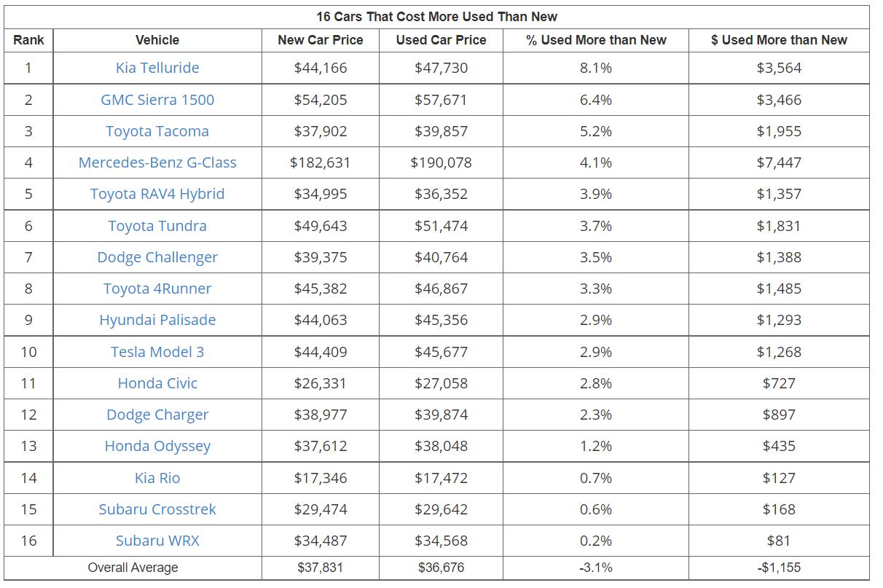Click the New Car Price column header
The height and width of the screenshot is (588, 883).
pos(321,40)
